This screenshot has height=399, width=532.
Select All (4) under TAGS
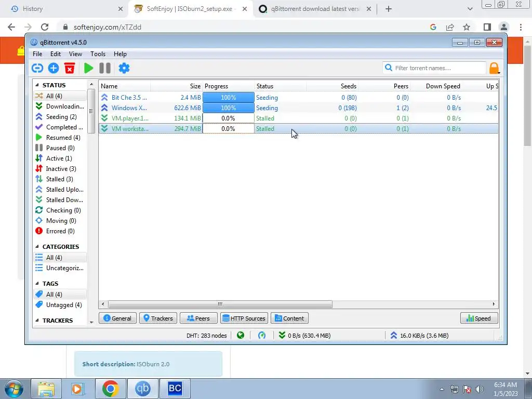click(x=60, y=295)
